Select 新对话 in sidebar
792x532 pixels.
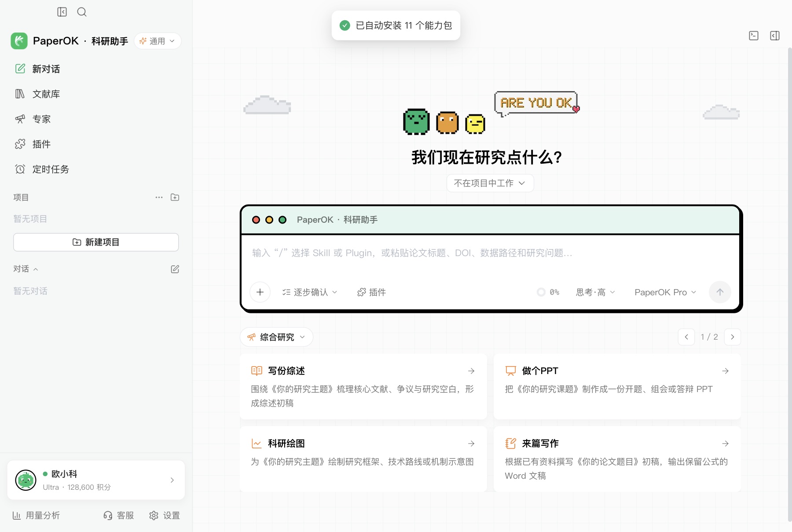point(96,69)
